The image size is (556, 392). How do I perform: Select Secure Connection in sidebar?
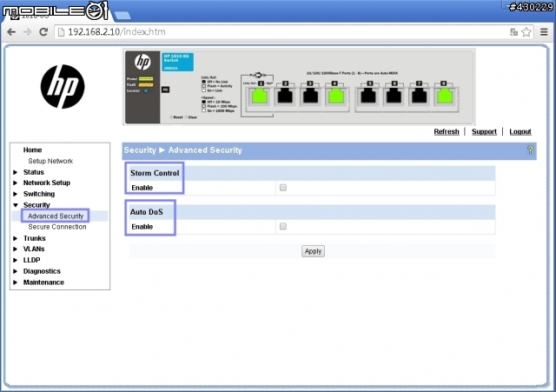(x=57, y=227)
